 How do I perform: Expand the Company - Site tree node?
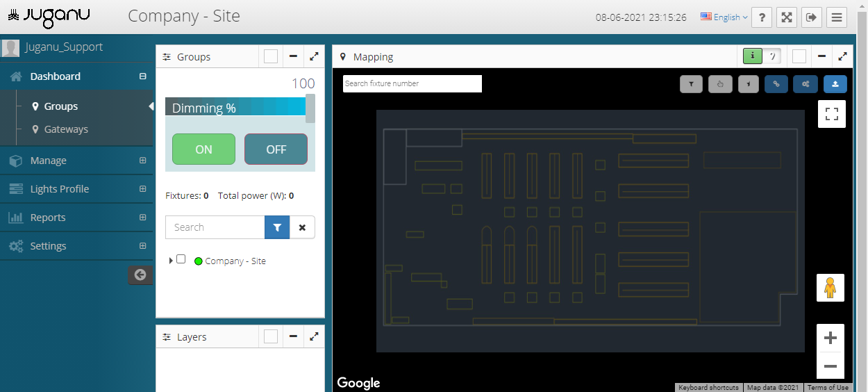[x=172, y=261]
